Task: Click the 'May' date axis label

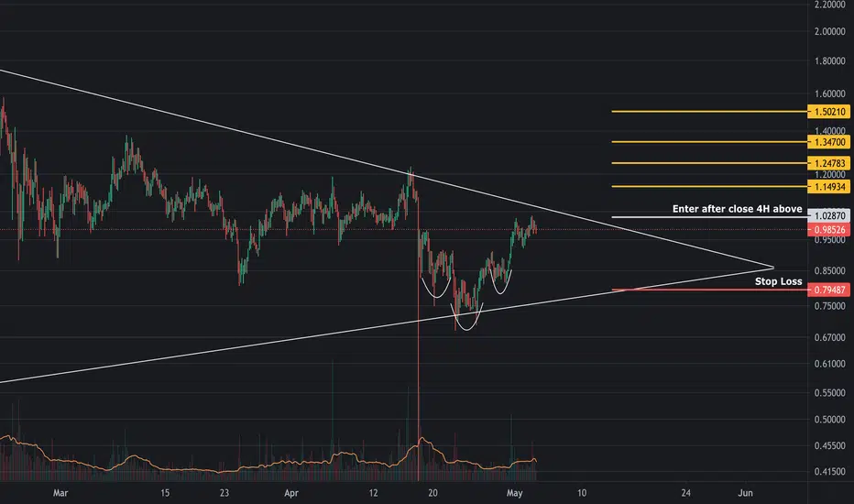Action: (x=514, y=493)
